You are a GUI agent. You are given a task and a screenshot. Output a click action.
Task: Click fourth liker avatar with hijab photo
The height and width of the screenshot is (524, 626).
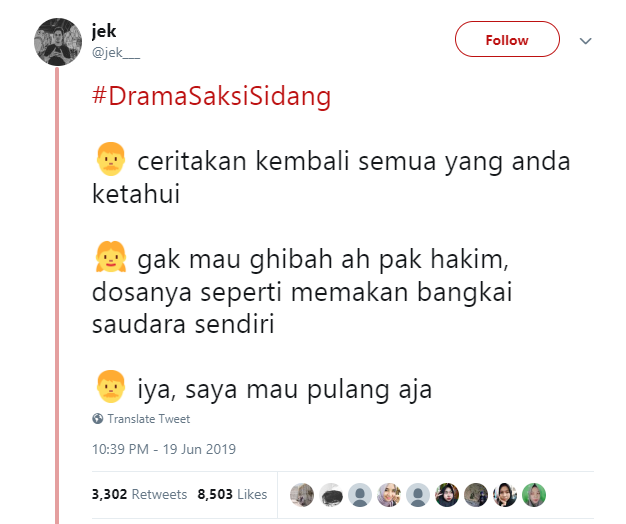coord(389,495)
